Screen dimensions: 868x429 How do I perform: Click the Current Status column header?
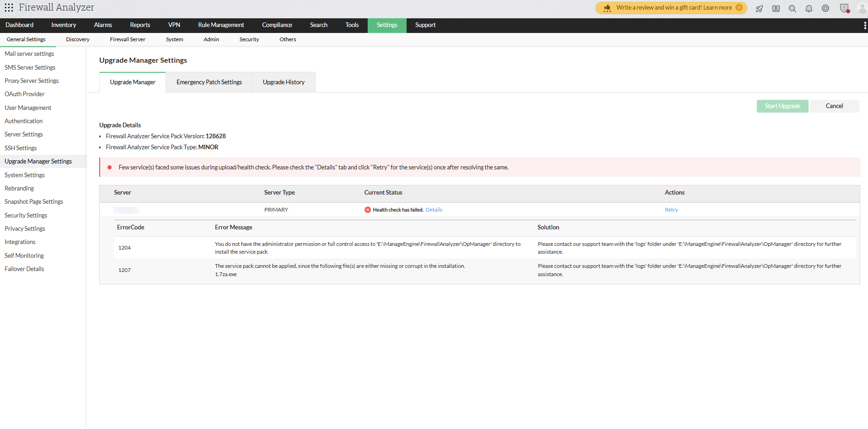(383, 193)
